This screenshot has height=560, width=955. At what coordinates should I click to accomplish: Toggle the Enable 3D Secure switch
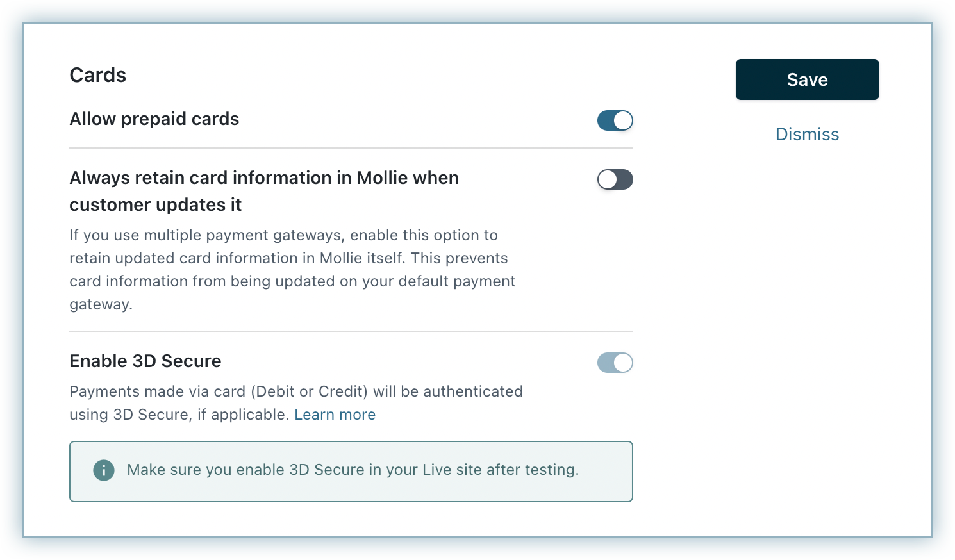[x=615, y=363]
